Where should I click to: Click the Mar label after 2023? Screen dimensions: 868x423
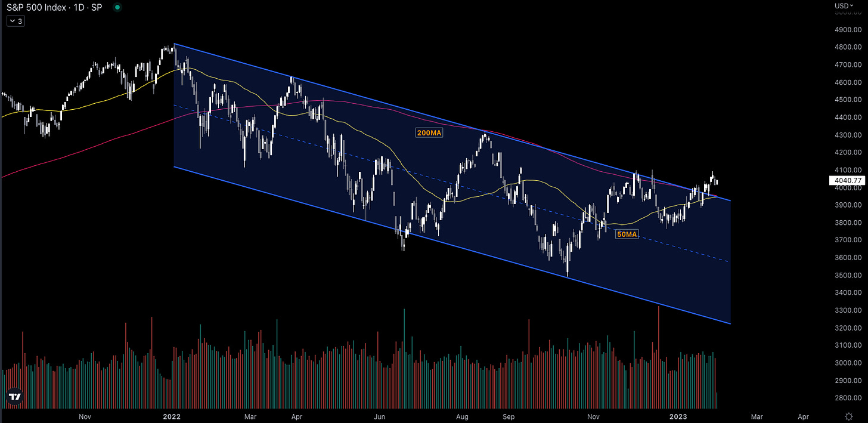point(757,416)
